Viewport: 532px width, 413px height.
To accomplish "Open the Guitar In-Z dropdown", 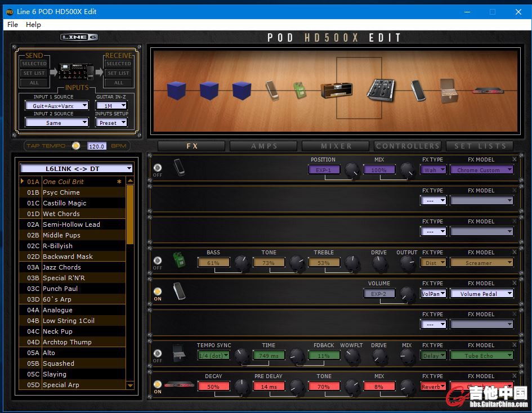I will (x=111, y=105).
